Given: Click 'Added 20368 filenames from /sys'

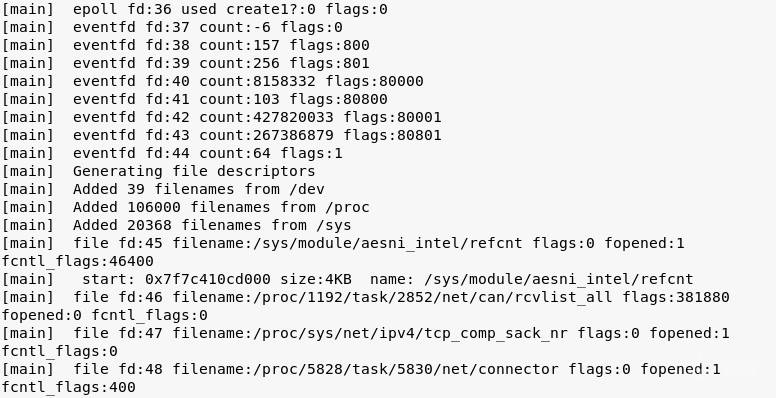Looking at the screenshot, I should (212, 225).
